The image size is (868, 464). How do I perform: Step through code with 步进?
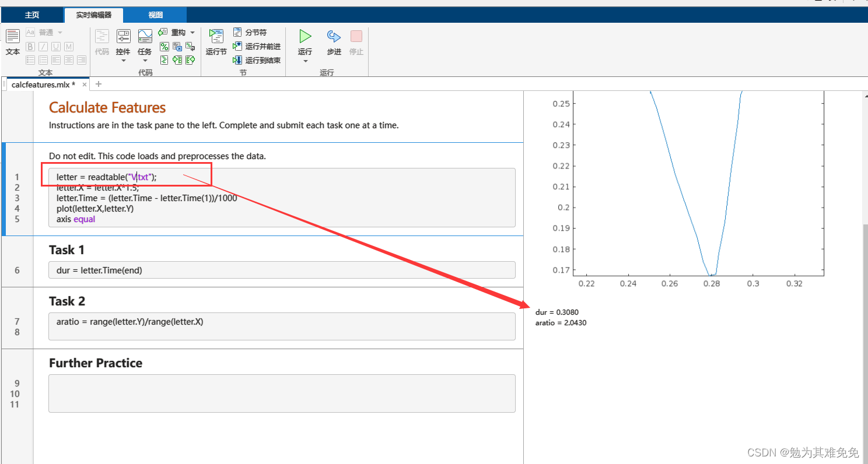[334, 42]
